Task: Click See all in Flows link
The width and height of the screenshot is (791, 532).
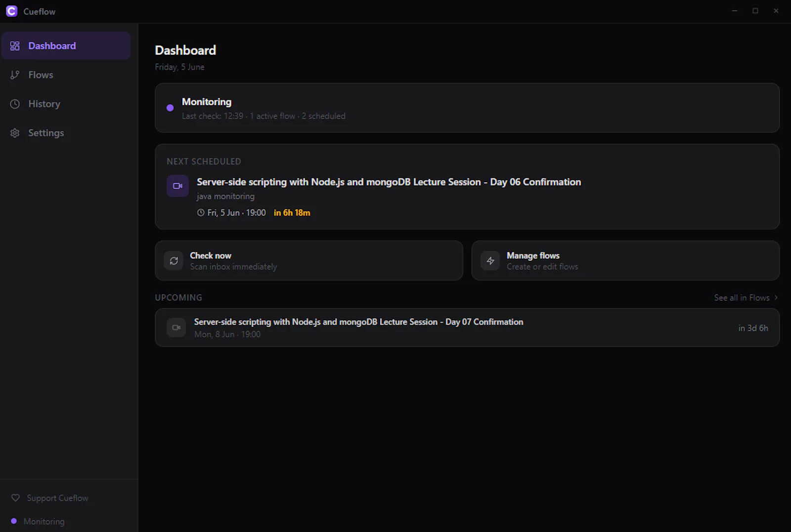Action: pos(742,298)
